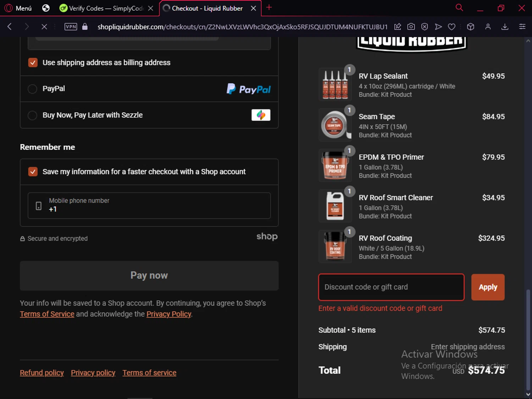Image resolution: width=532 pixels, height=399 pixels.
Task: Click the RV Roof Coating thumbnail
Action: coord(335,246)
